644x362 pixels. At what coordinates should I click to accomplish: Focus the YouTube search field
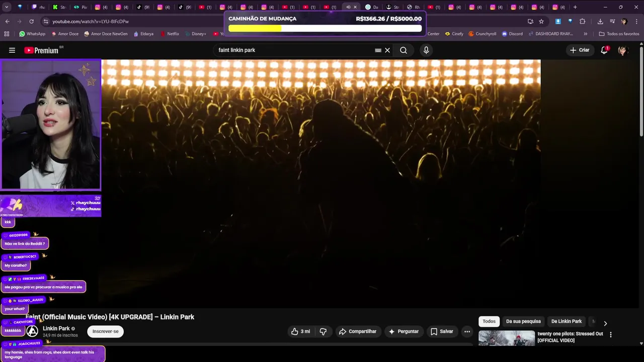pos(294,50)
